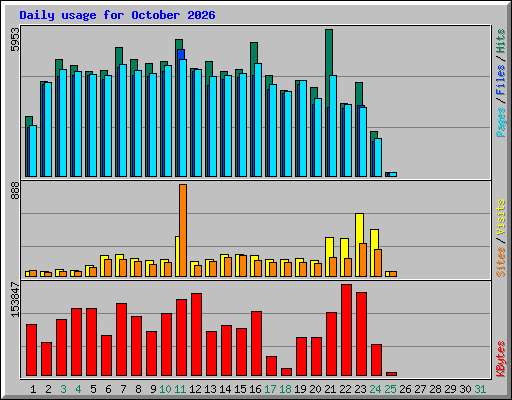Click day 28 on the x-axis
Screen dimensions: 512x400
pyautogui.click(x=435, y=389)
